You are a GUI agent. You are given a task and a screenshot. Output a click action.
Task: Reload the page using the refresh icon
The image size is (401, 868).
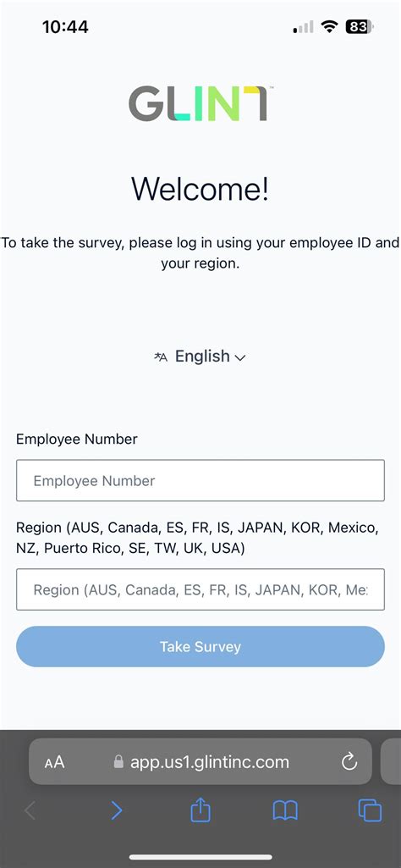[349, 762]
